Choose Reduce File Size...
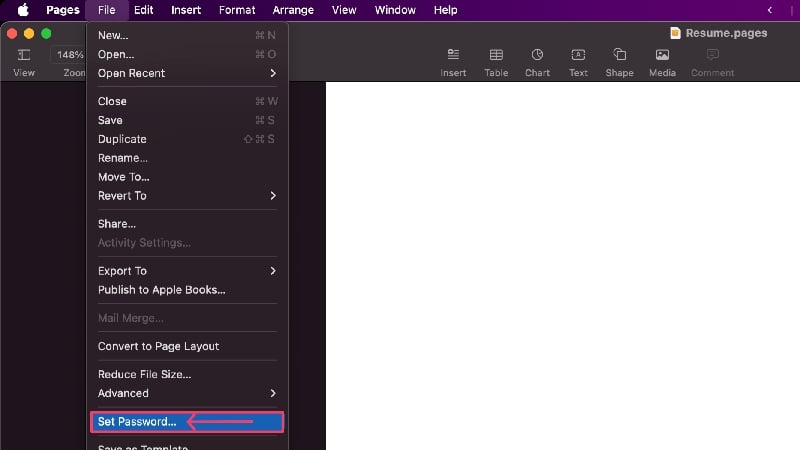 coord(187,374)
